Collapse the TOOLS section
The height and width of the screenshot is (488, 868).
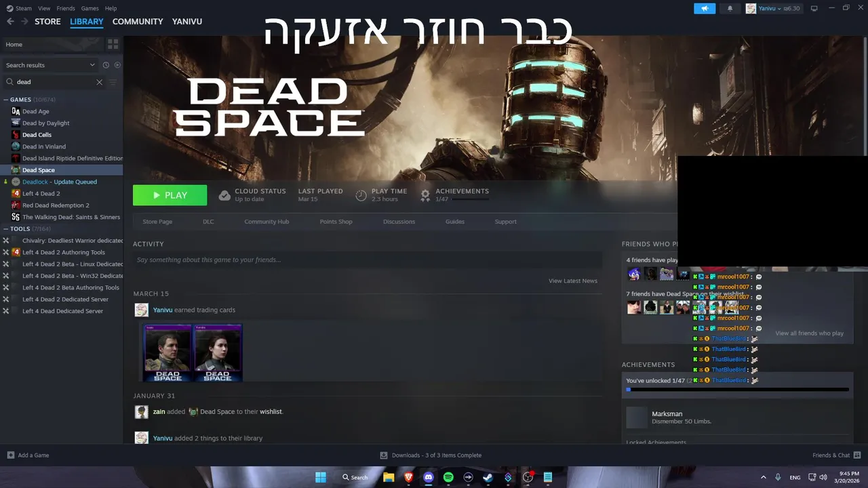pyautogui.click(x=6, y=229)
